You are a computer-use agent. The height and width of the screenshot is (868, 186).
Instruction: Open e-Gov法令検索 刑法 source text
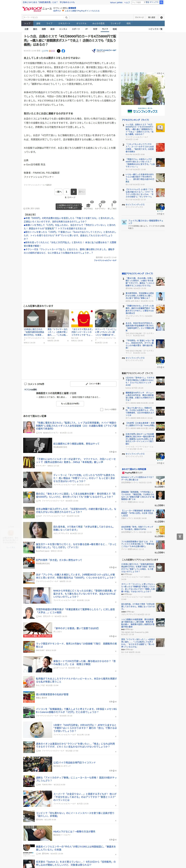(x=34, y=164)
